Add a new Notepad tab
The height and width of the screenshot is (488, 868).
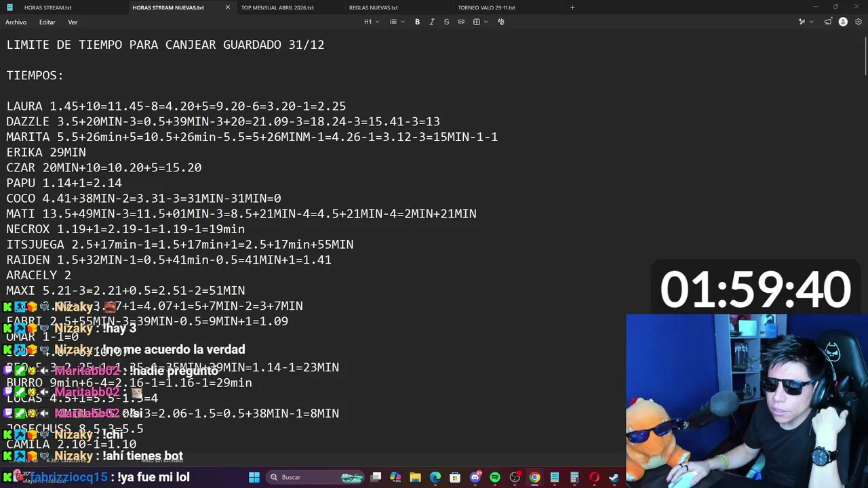572,7
